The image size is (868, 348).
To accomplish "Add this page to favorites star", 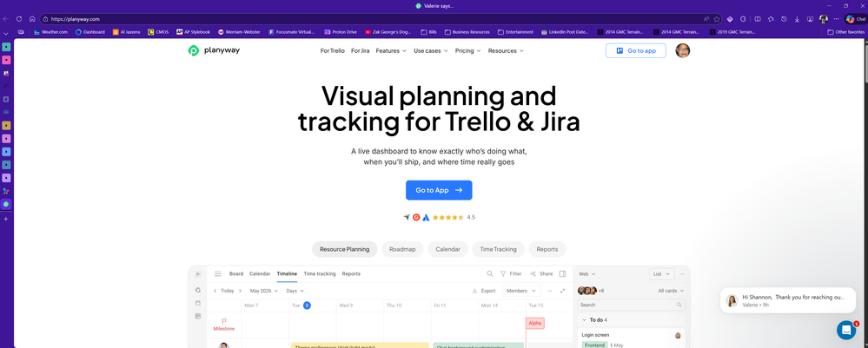I will [716, 19].
